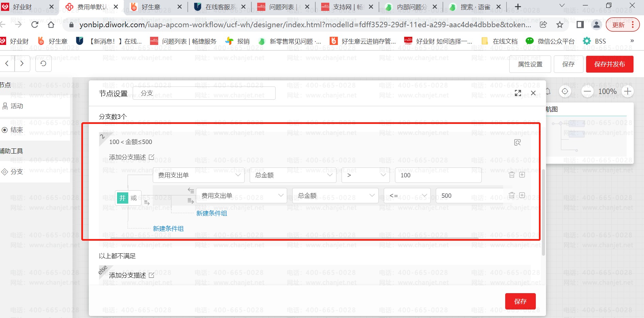The image size is (644, 318).
Task: Expand the bookmarks bar overflow chevron
Action: pos(632,41)
